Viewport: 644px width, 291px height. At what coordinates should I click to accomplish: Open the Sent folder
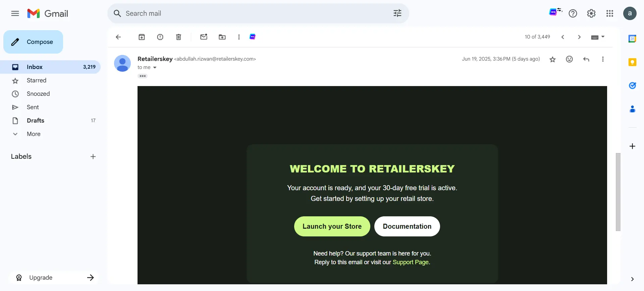(33, 107)
